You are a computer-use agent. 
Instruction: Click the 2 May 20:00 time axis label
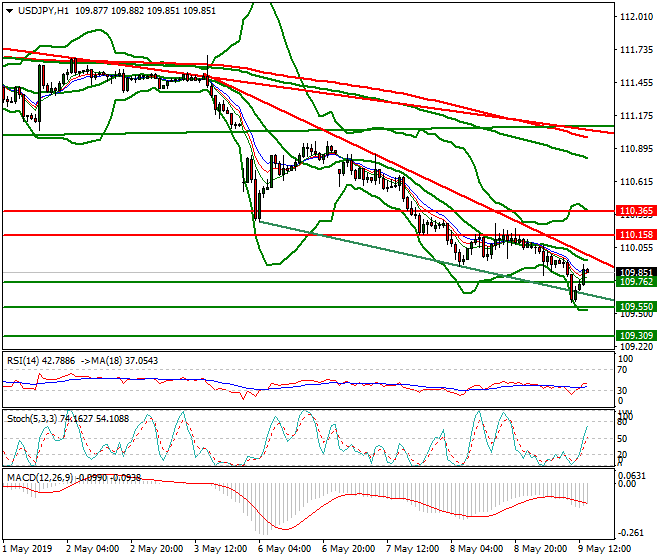pyautogui.click(x=157, y=549)
